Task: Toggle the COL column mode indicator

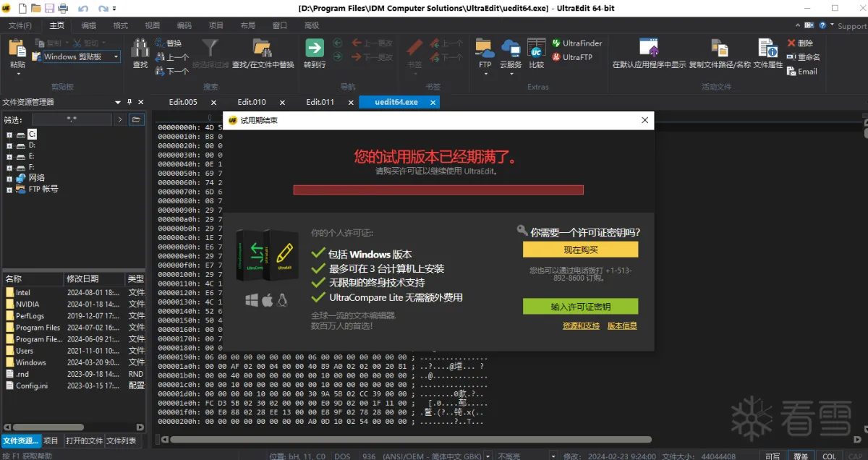Action: click(x=830, y=456)
